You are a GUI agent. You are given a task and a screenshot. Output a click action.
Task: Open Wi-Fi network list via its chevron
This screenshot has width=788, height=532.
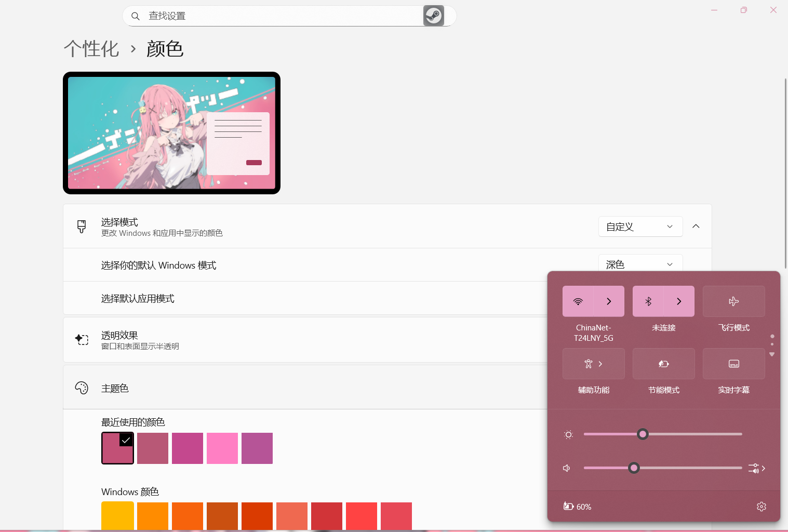coord(609,301)
